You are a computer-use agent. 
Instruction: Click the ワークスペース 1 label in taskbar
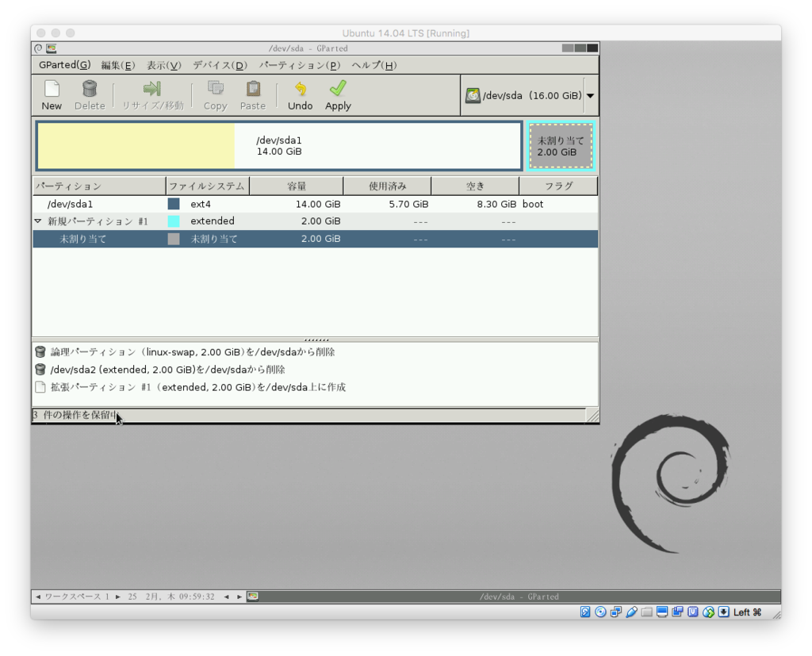pyautogui.click(x=77, y=597)
